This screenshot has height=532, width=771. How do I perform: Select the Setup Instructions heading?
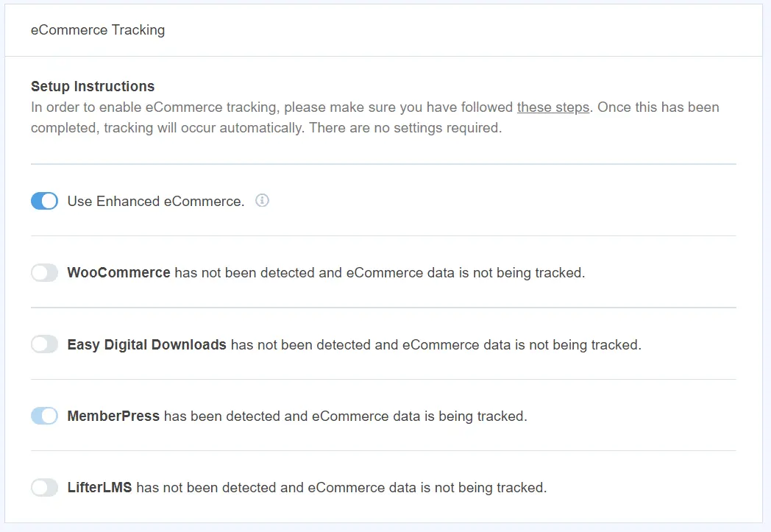click(x=93, y=86)
